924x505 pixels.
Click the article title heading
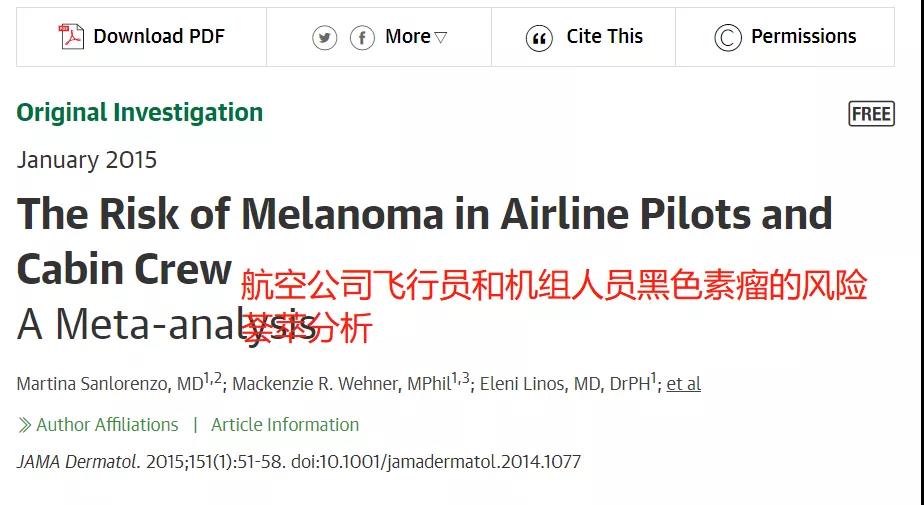click(x=424, y=241)
